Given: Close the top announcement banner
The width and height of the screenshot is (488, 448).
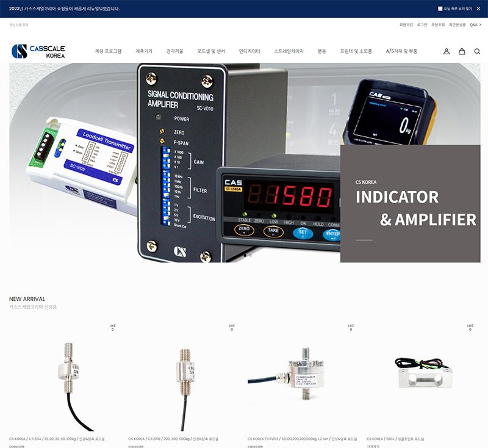Looking at the screenshot, I should (478, 9).
